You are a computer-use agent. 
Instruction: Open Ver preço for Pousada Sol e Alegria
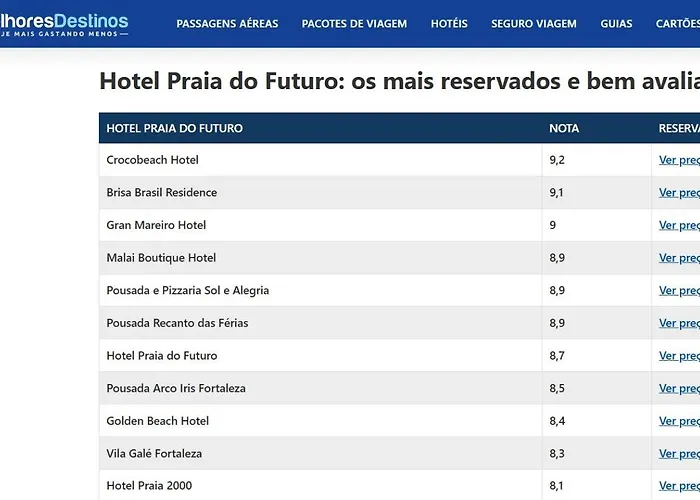coord(679,291)
